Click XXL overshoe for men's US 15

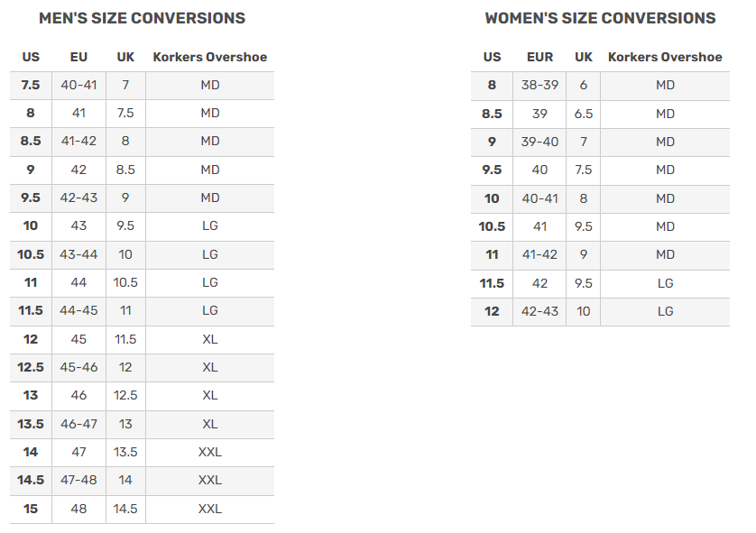tap(210, 509)
